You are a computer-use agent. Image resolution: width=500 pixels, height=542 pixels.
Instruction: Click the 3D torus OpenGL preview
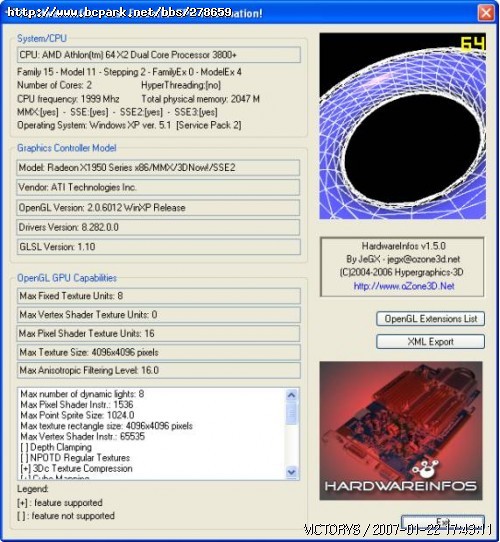(402, 126)
